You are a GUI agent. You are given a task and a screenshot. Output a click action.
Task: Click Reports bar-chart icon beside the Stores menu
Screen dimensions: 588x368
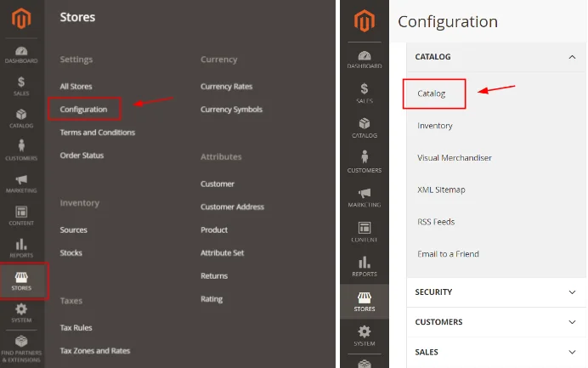22,248
